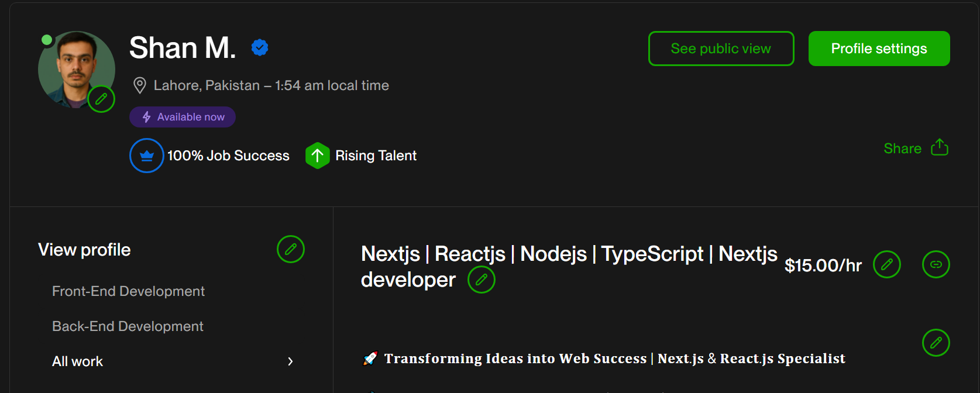Select Front-End Development profile

pos(128,291)
